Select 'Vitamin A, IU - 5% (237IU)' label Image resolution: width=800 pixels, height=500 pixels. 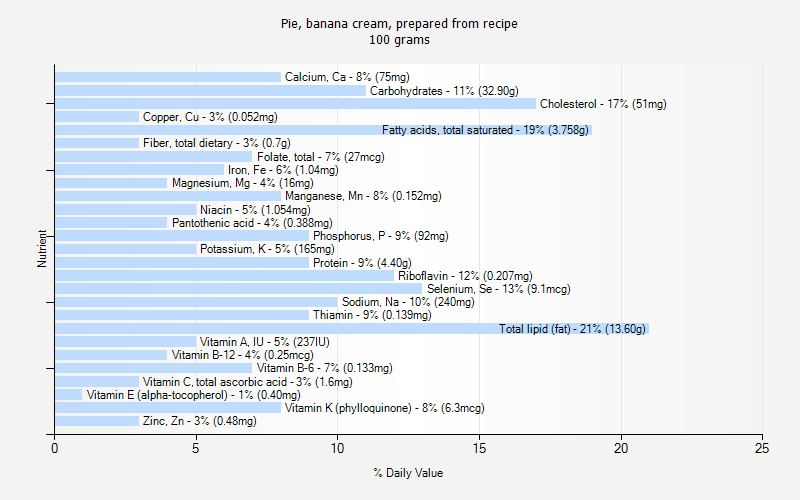tap(265, 342)
